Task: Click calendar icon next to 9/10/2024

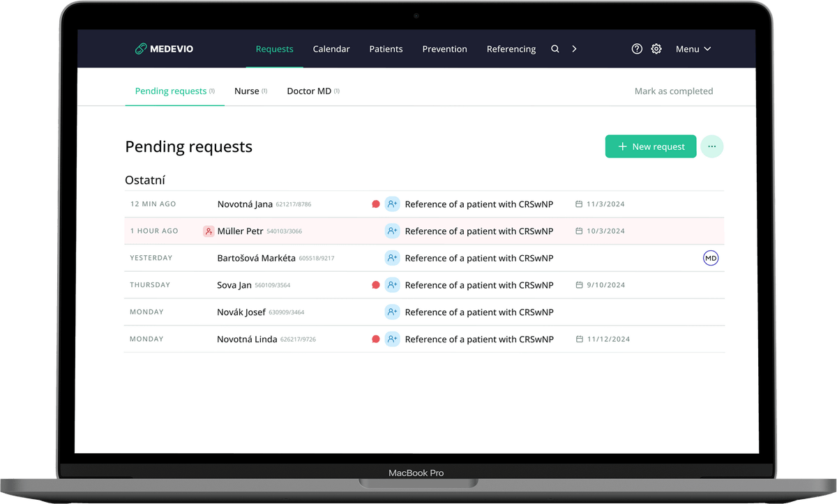Action: [579, 285]
